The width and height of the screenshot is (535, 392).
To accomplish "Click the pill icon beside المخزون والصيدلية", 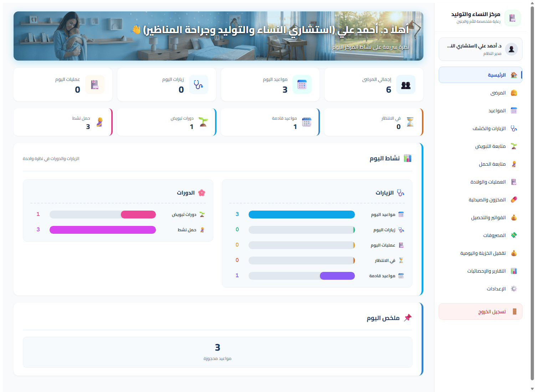I will (514, 200).
